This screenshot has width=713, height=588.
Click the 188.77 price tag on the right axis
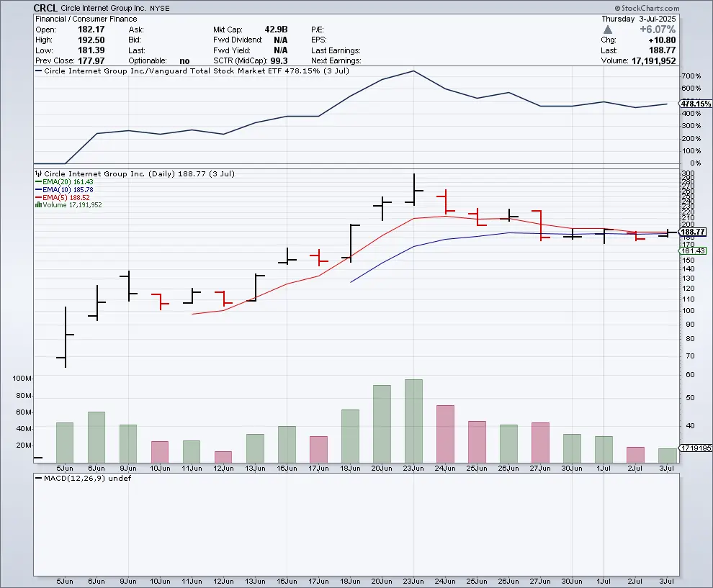(x=692, y=232)
